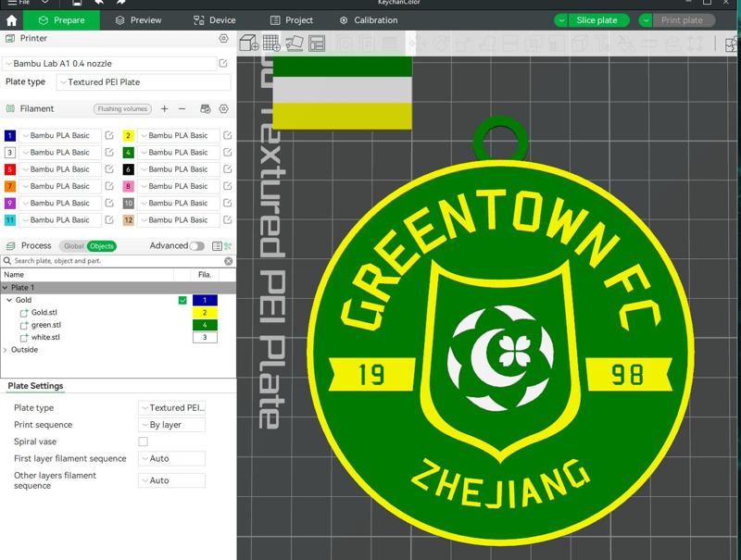Image resolution: width=741 pixels, height=560 pixels.
Task: Edit preset for filament 5
Action: tap(109, 169)
